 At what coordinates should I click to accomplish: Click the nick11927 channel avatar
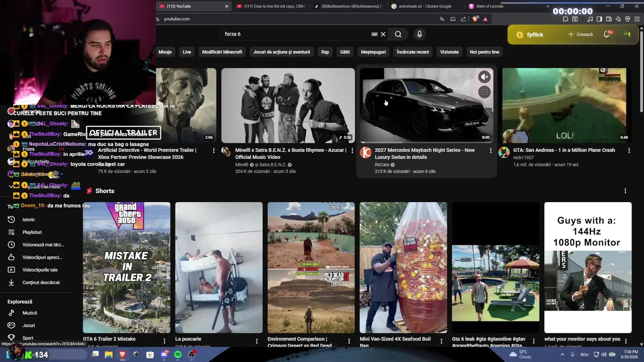[504, 152]
